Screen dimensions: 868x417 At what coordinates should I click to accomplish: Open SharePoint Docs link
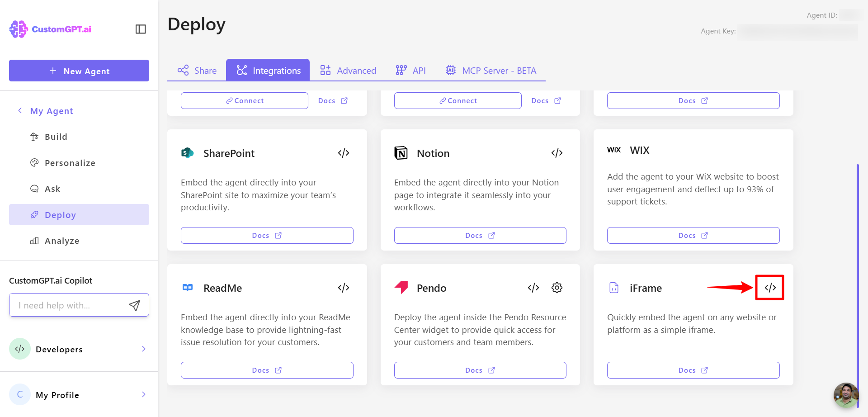[x=267, y=235]
